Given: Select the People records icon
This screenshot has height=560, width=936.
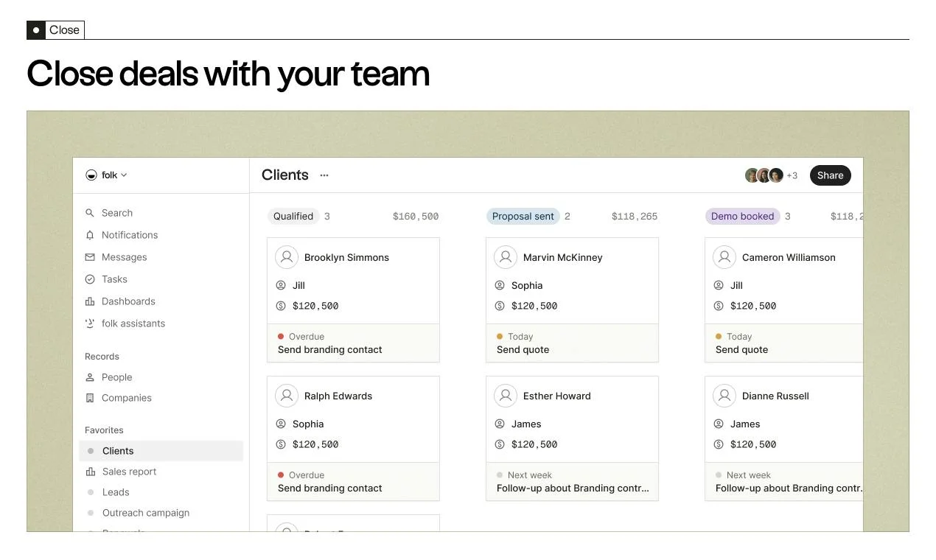Looking at the screenshot, I should point(90,377).
